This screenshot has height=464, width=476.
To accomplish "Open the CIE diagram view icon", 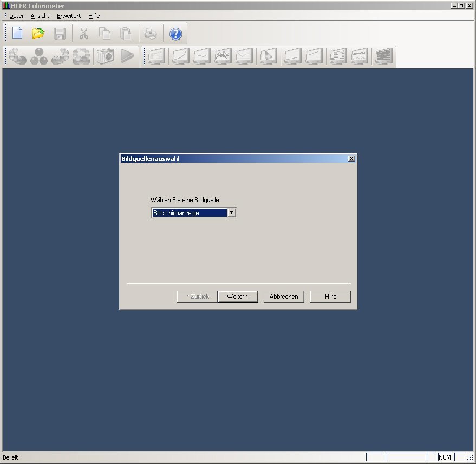I will (x=269, y=56).
